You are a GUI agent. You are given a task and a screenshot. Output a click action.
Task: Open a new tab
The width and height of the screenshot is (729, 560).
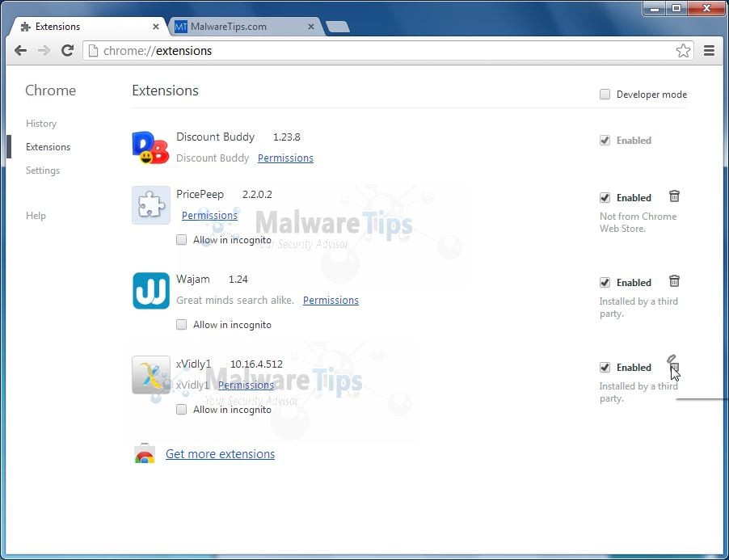[x=338, y=27]
